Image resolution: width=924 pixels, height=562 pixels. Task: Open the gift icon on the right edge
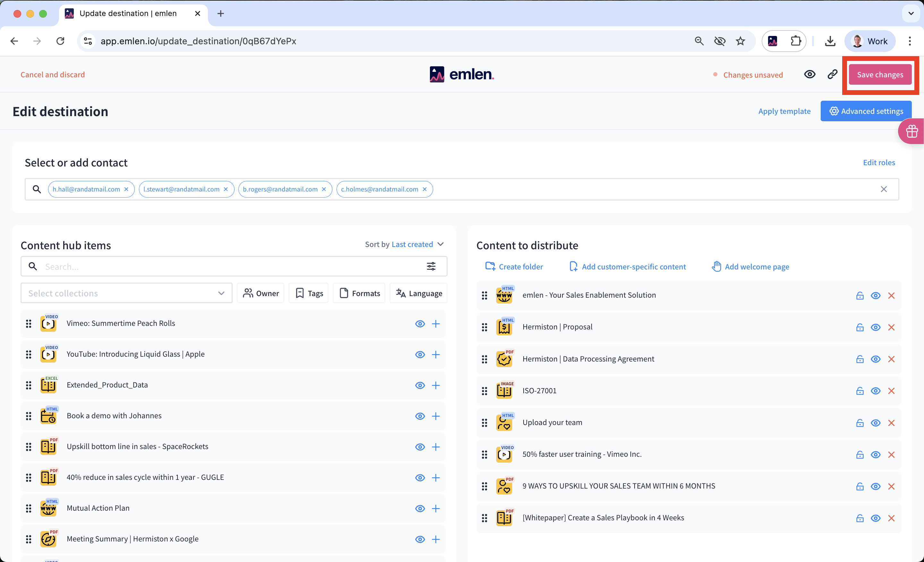tap(911, 131)
